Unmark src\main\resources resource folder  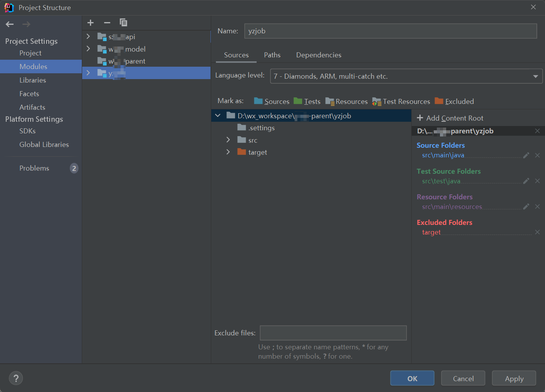[x=537, y=206]
